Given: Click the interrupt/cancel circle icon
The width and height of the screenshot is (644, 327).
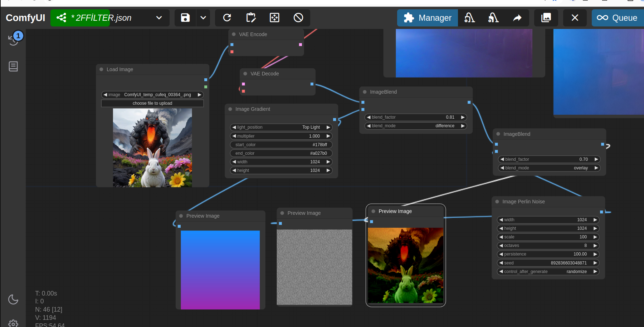Looking at the screenshot, I should pyautogui.click(x=298, y=18).
